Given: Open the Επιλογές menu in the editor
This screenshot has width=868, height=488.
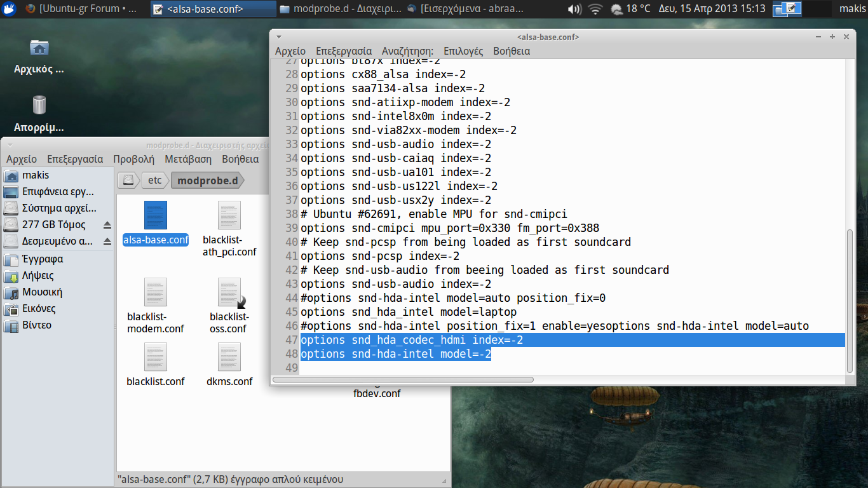Looking at the screenshot, I should (463, 51).
